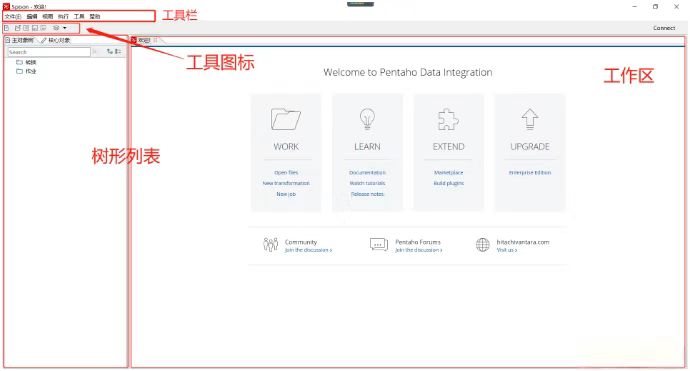This screenshot has width=690, height=371.
Task: Click the Explore repository toolbar icon
Action: click(x=26, y=28)
